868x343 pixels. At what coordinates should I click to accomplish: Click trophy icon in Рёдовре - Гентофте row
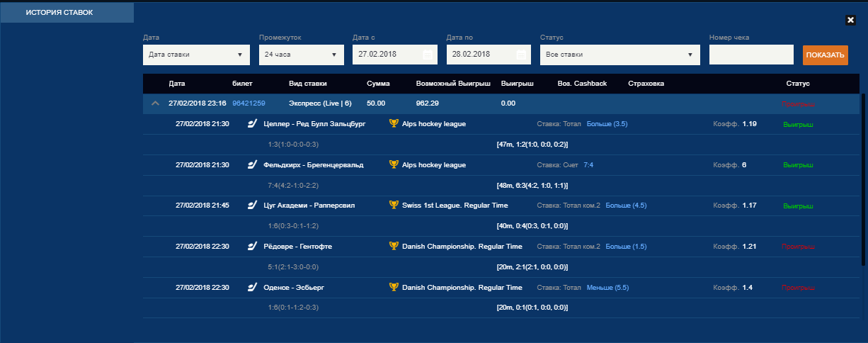pos(394,247)
